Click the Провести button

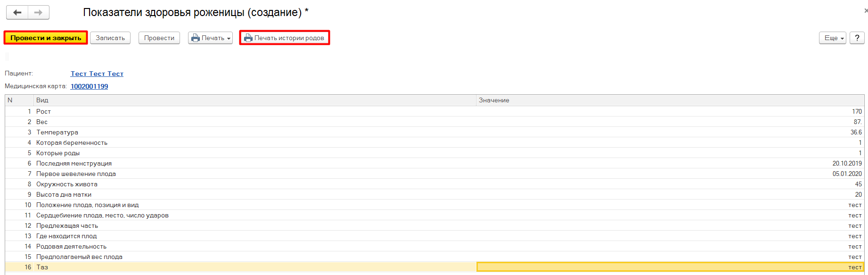(159, 38)
